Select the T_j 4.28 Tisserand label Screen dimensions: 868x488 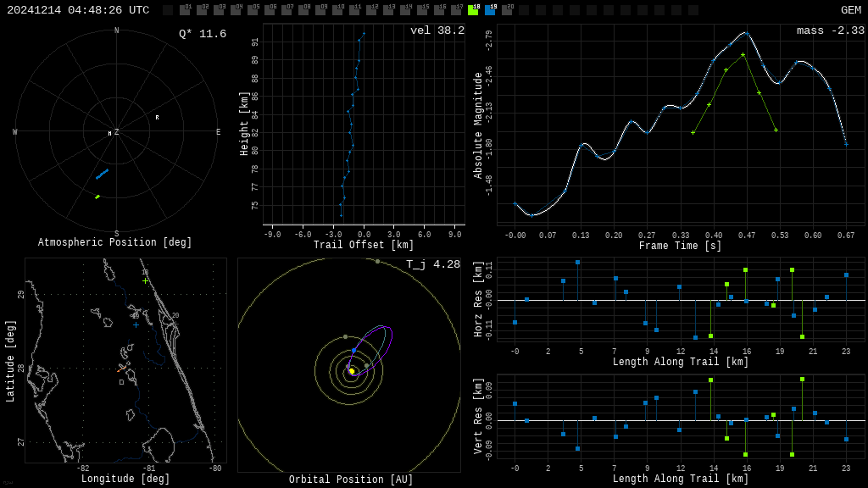click(432, 264)
